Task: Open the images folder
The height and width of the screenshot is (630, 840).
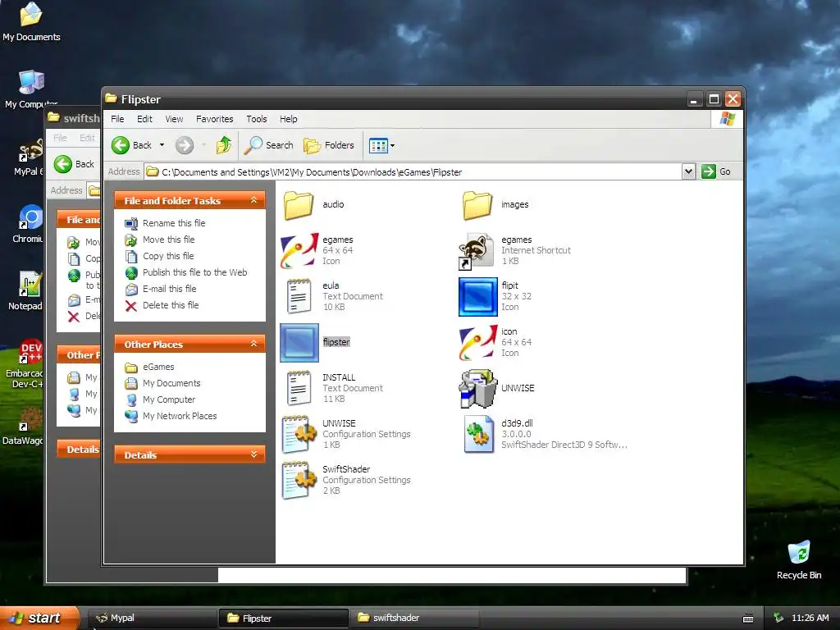Action: (477, 204)
